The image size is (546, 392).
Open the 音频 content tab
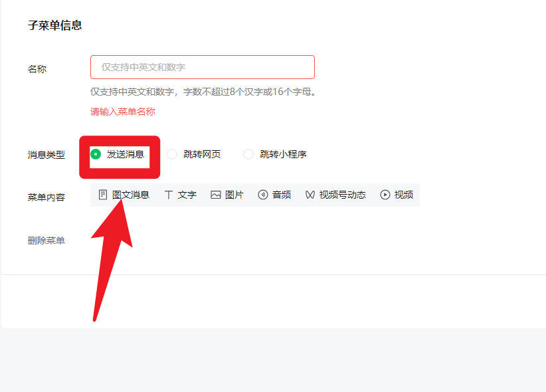(x=274, y=195)
